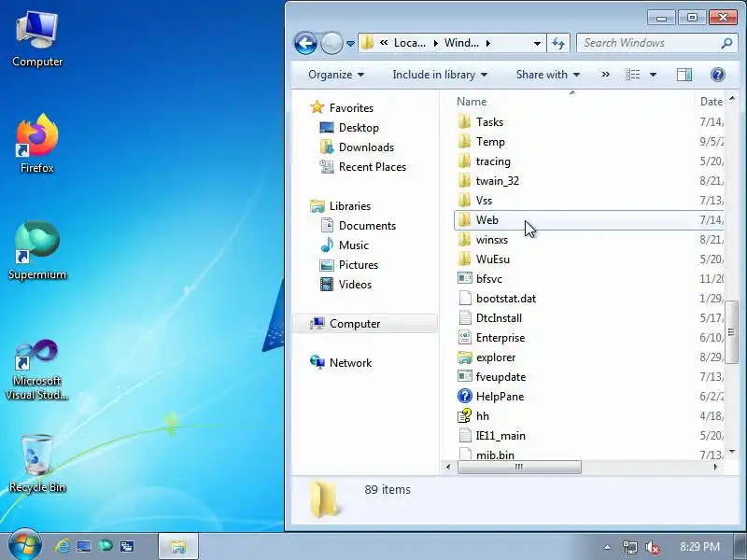Open the Music library

click(354, 245)
